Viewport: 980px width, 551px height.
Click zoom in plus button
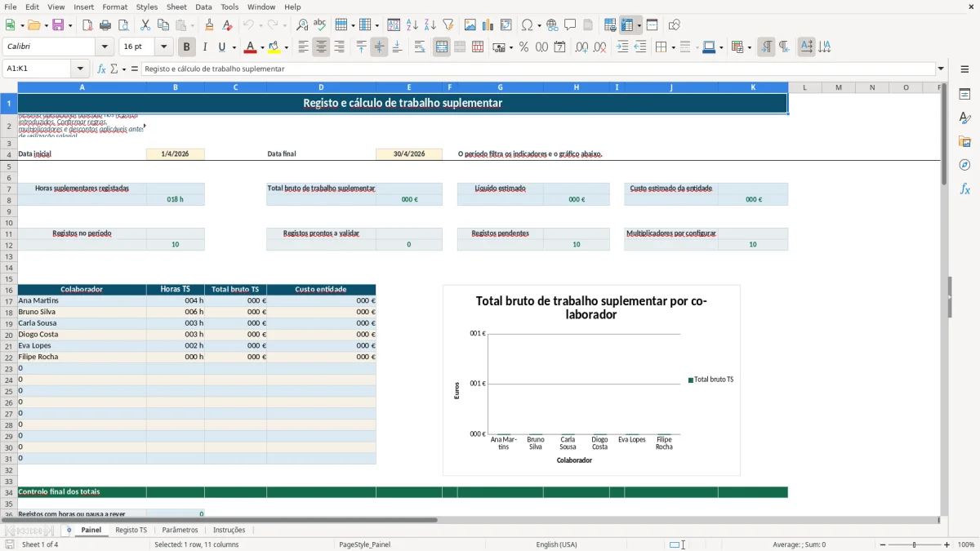click(947, 544)
